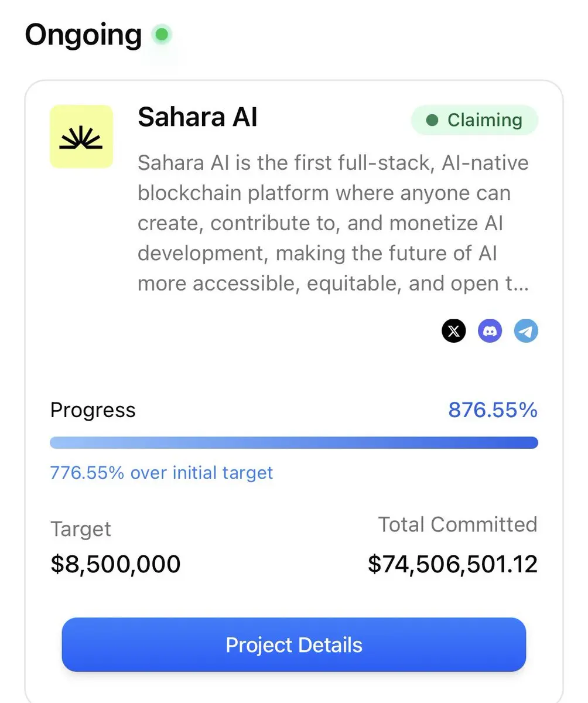588x703 pixels.
Task: Click the blue progress bar
Action: click(x=294, y=442)
